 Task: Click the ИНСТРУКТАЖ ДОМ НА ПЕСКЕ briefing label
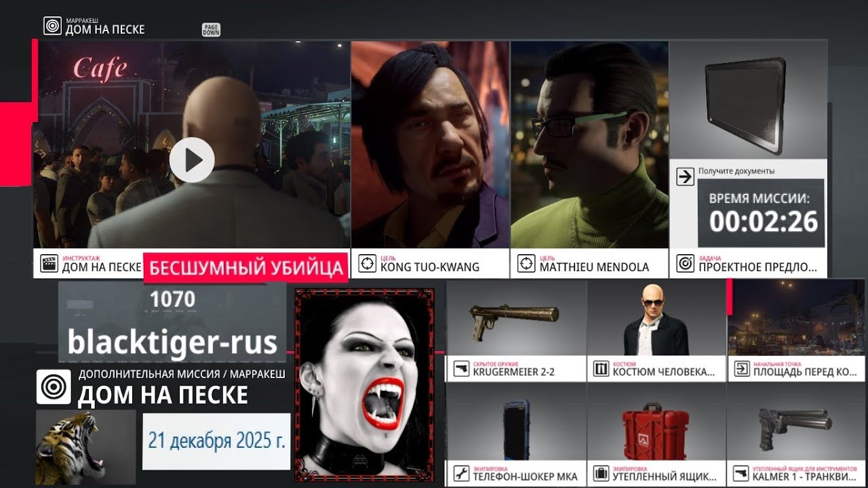(102, 264)
